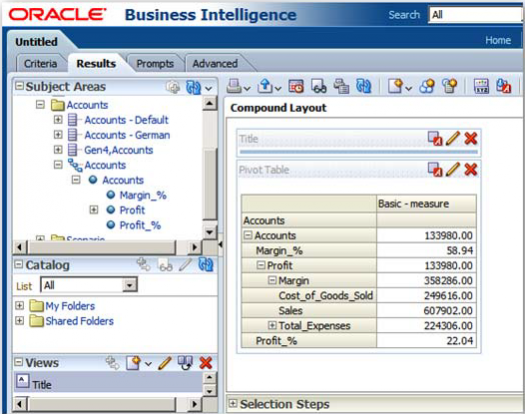The width and height of the screenshot is (525, 414).
Task: Click the Home link
Action: point(498,40)
